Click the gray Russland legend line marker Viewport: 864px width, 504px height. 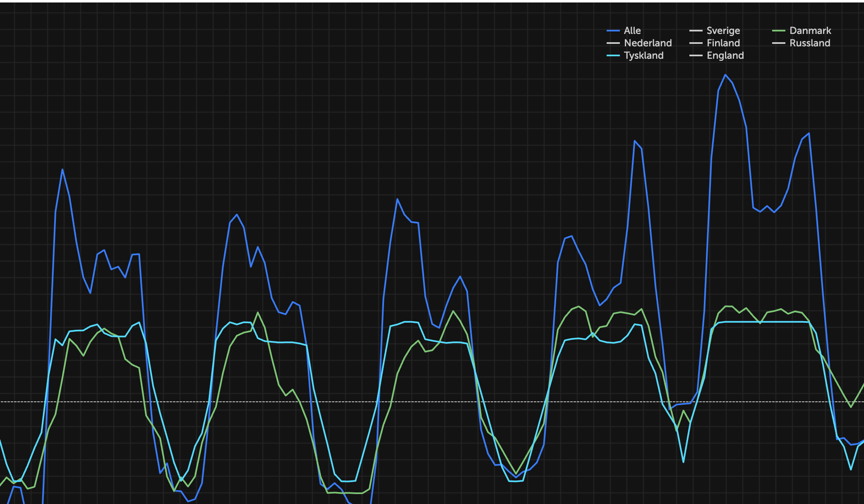coord(779,43)
